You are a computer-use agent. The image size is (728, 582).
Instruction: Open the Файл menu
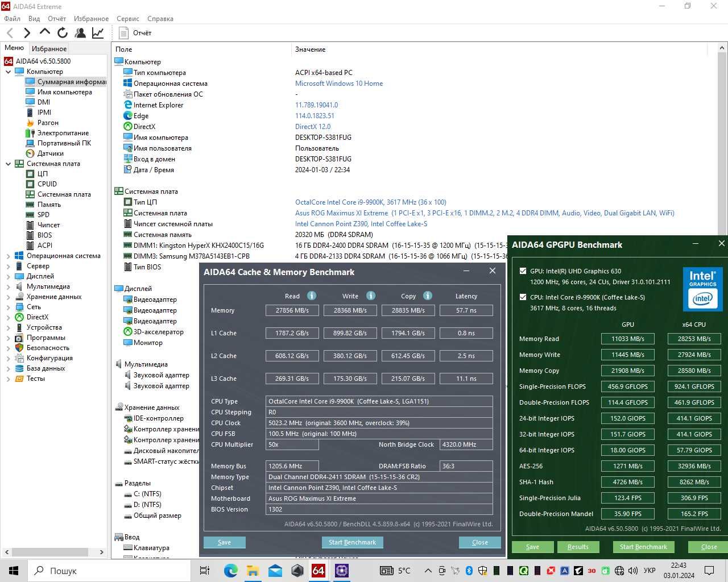point(12,19)
